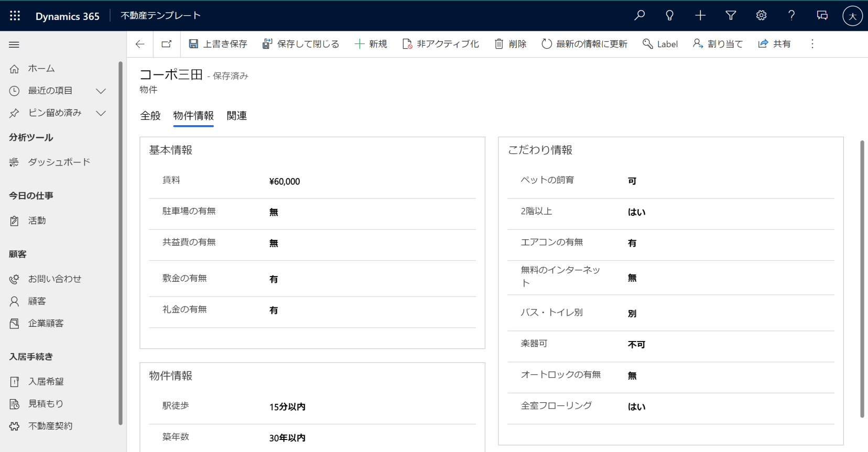Viewport: 868px width, 452px height.
Task: Open the Dynamics 365 app launcher grid
Action: pos(15,16)
